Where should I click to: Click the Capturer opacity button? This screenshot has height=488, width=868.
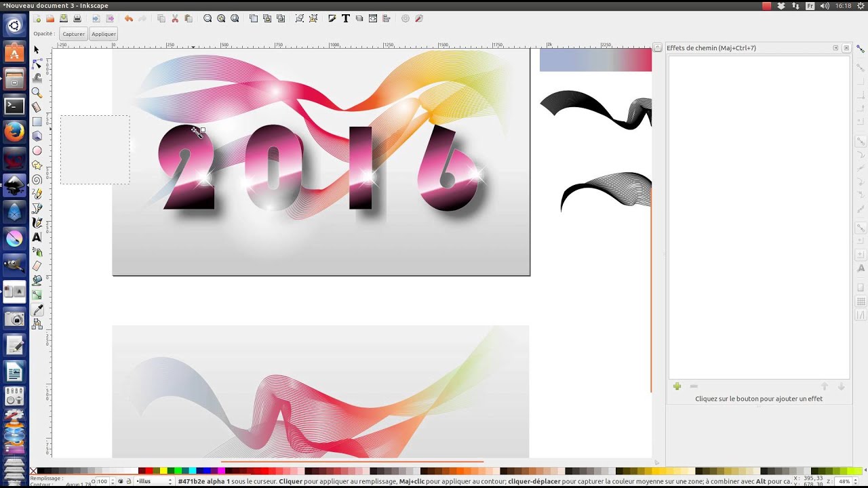click(74, 34)
